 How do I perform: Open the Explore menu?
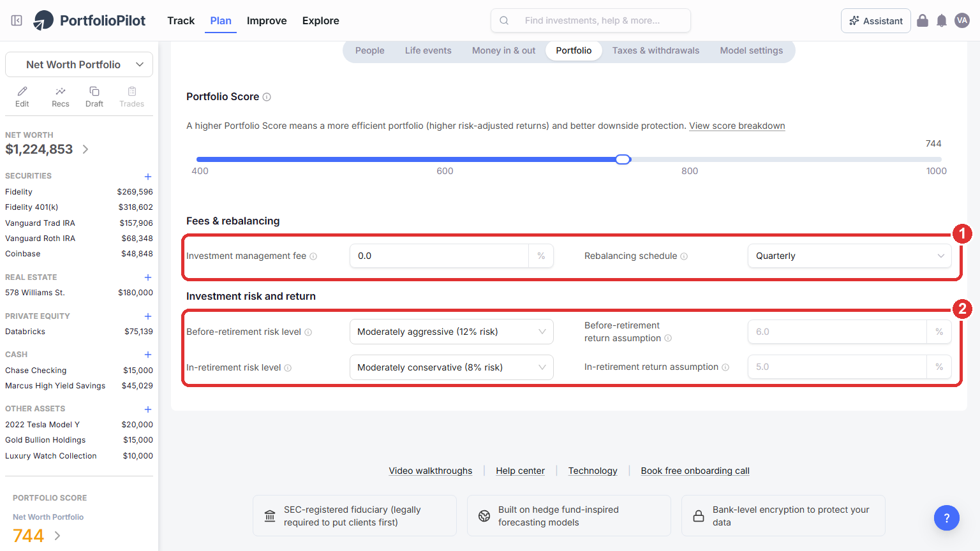[321, 20]
